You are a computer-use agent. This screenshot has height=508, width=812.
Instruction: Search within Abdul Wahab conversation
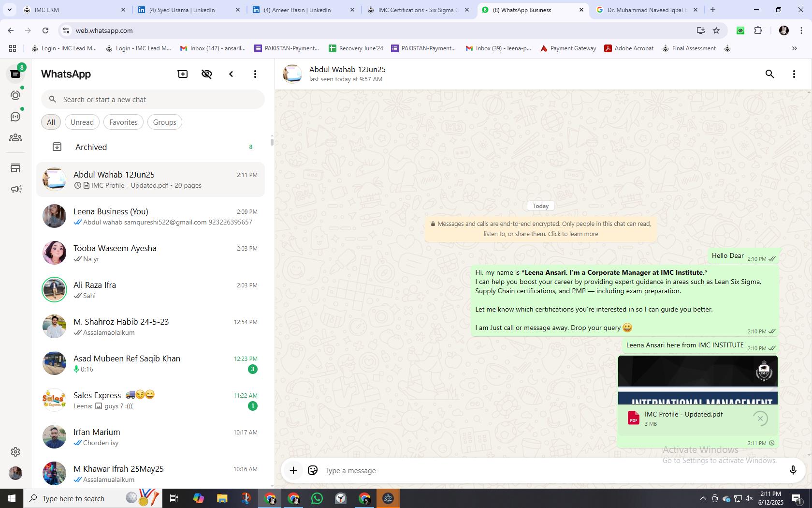pos(770,74)
